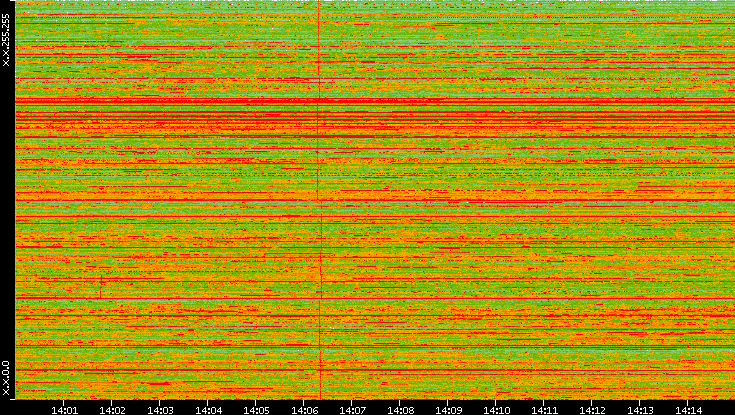This screenshot has height=415, width=735.
Task: Click the x.x.0.0 address axis label
Action: (x=6, y=378)
